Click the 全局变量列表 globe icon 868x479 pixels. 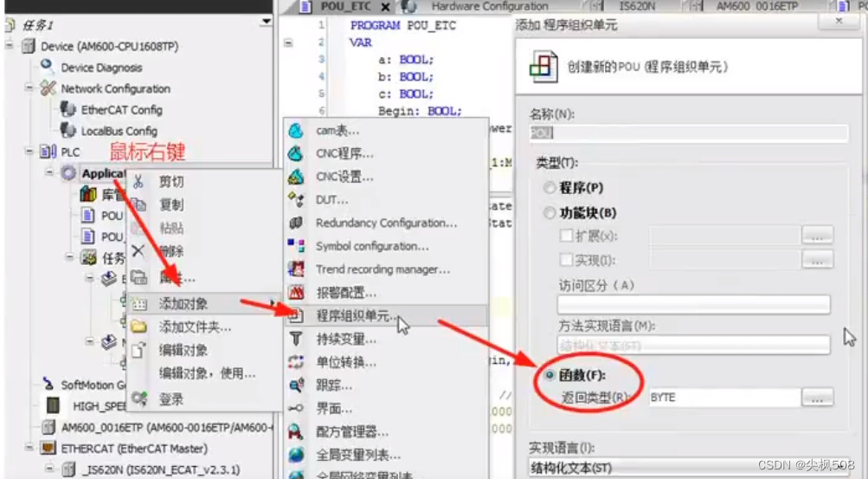click(x=296, y=455)
